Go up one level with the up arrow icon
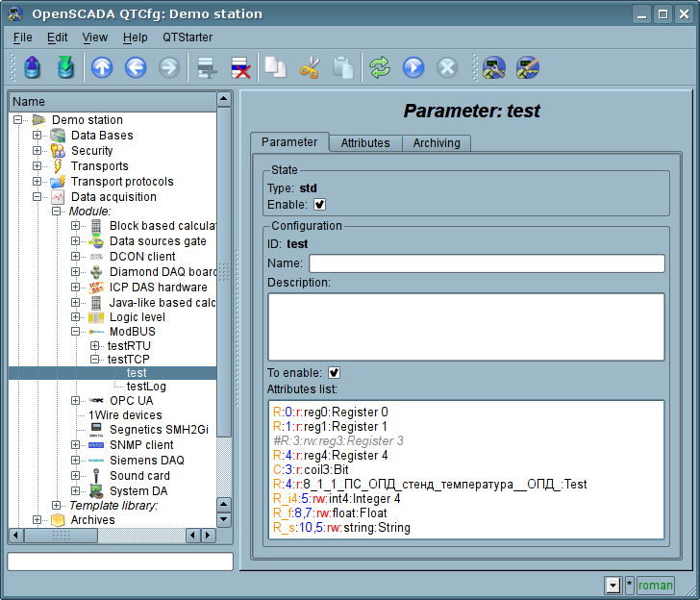Viewport: 700px width, 600px height. pyautogui.click(x=102, y=67)
